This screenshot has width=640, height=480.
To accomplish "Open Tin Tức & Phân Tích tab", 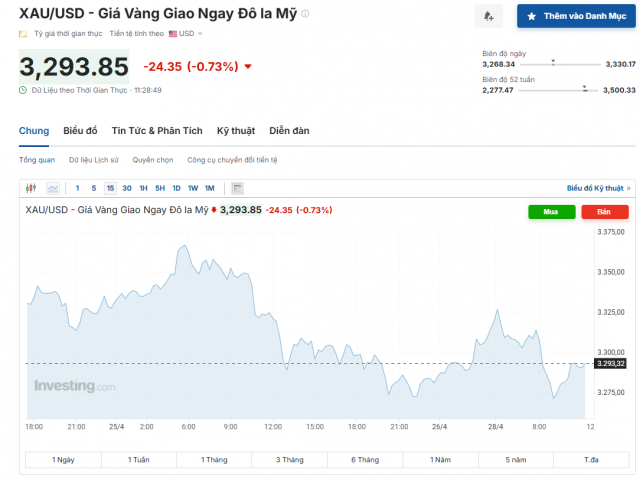I will pyautogui.click(x=157, y=131).
